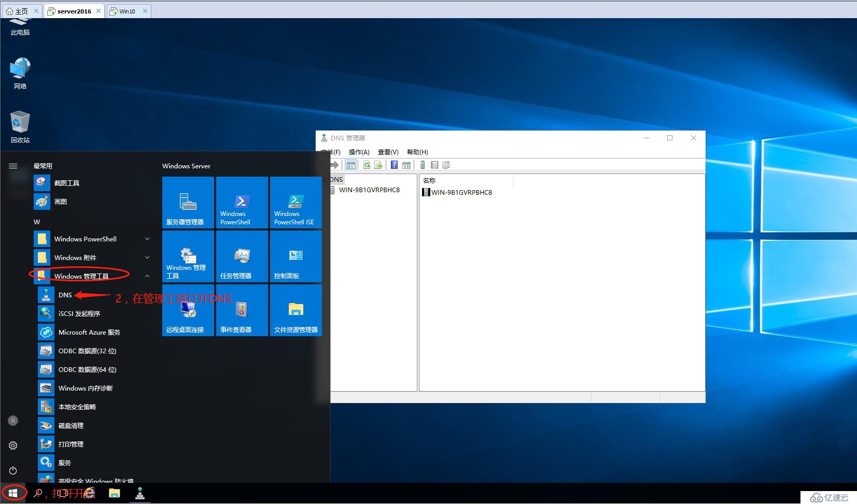This screenshot has width=857, height=504.
Task: Open the 远程桌面连接 tile
Action: click(x=188, y=310)
